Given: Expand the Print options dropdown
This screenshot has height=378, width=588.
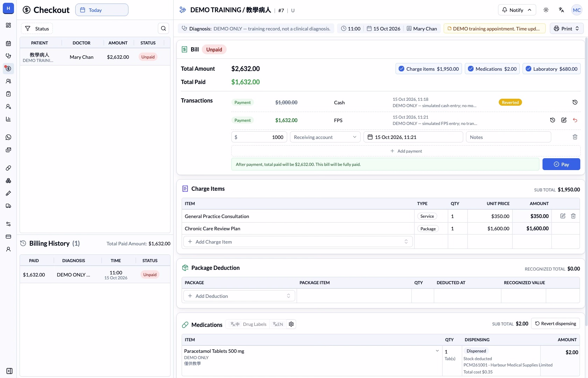Looking at the screenshot, I should [x=567, y=28].
